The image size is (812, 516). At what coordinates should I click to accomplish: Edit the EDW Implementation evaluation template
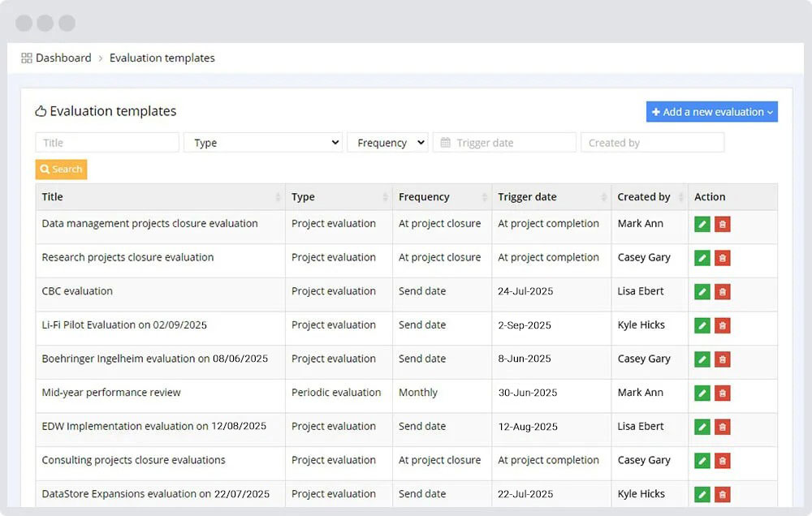[x=702, y=426]
